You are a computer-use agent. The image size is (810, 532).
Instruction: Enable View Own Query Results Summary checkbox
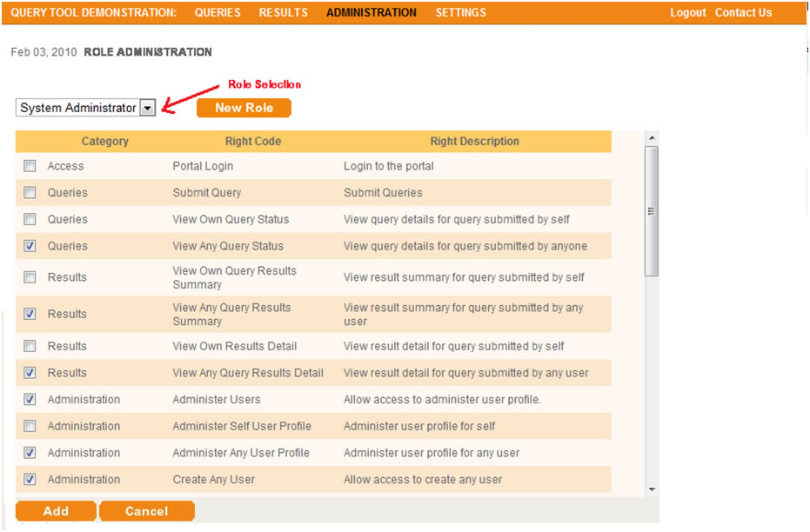click(30, 277)
